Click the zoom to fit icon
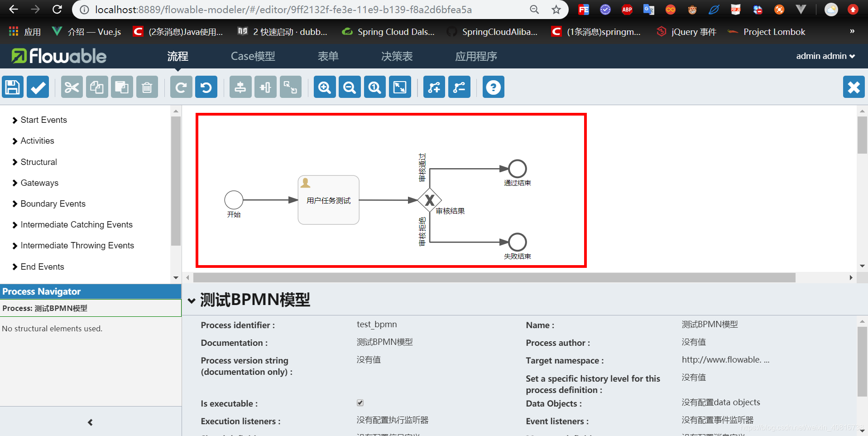868x436 pixels. 400,87
